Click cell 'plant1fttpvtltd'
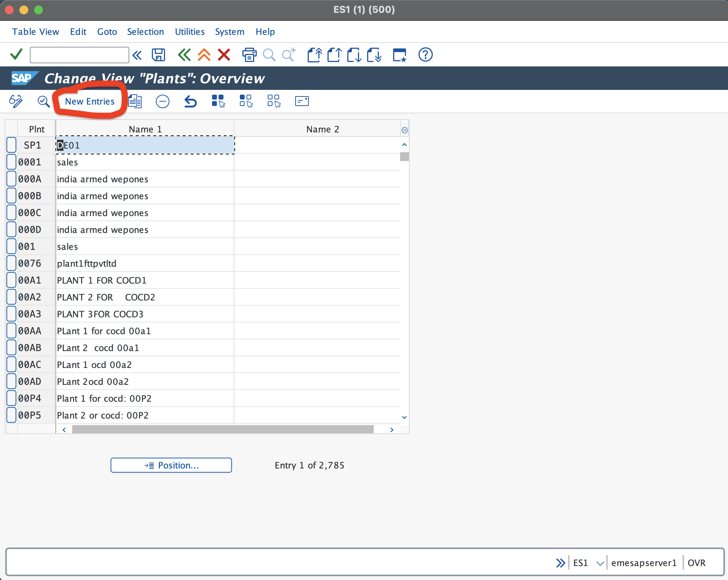Viewport: 728px width, 580px height. (x=145, y=263)
